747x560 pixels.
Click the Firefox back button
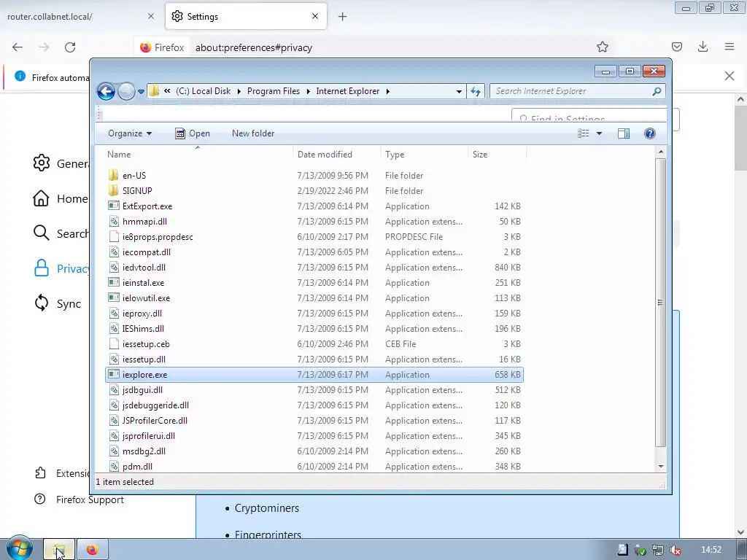18,47
